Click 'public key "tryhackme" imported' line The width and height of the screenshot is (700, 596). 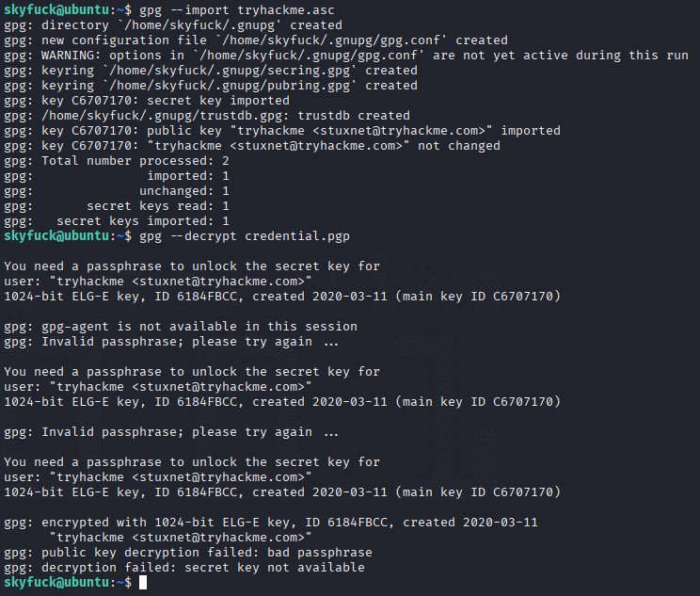point(282,131)
